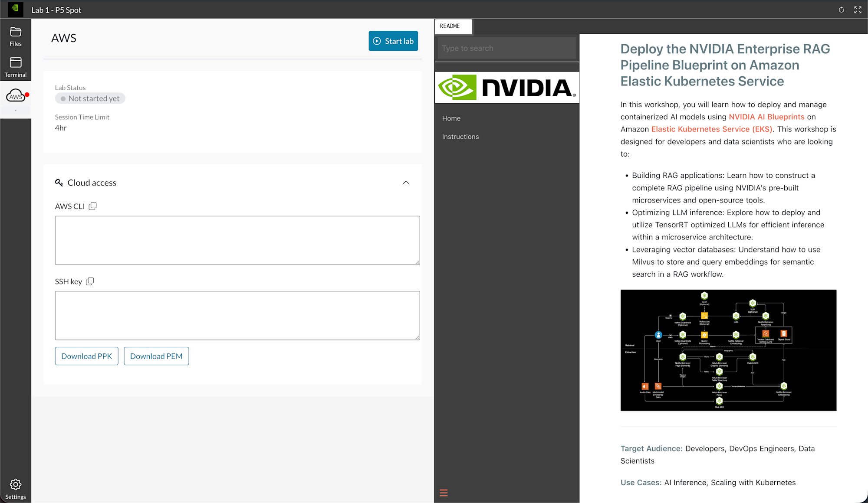Start the lab
The height and width of the screenshot is (503, 868).
click(393, 41)
